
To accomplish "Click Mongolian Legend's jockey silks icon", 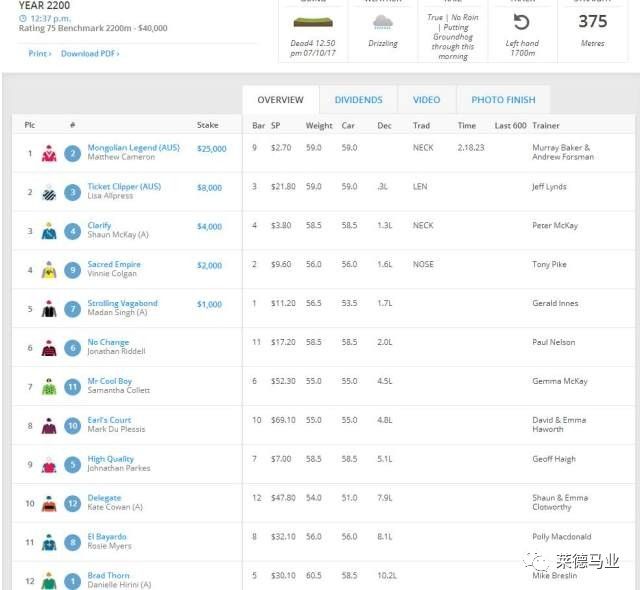I will (x=48, y=154).
